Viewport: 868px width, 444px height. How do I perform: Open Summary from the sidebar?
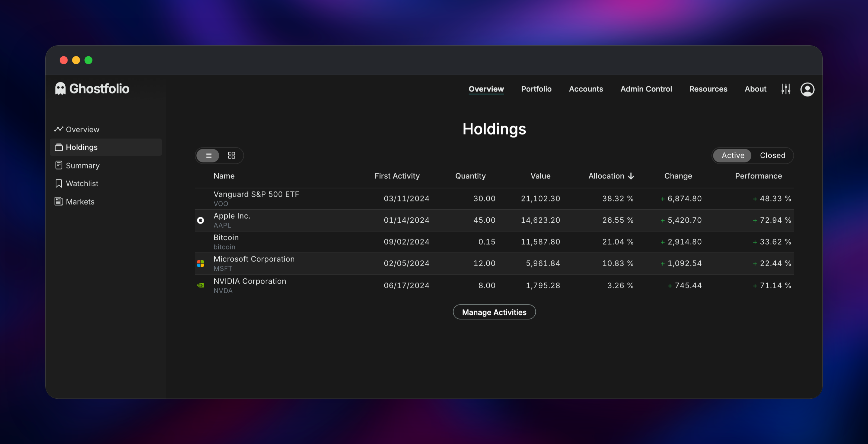[106, 165]
